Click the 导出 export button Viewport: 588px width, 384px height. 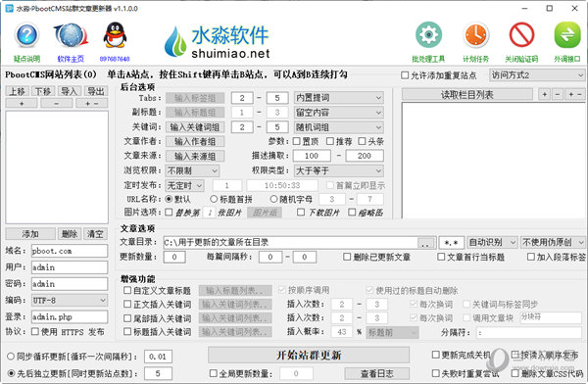[96, 91]
